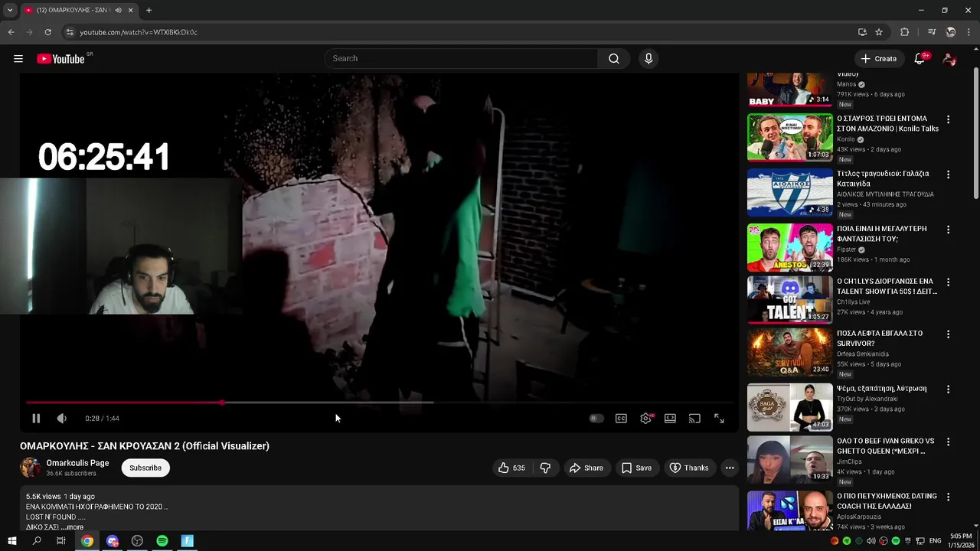Open ΠΟΣΑ ΛΕΦΤΑ ΕΒΓΑΛΑ ΣΤΟ SURVIVOR title
The image size is (980, 551).
pos(880,338)
